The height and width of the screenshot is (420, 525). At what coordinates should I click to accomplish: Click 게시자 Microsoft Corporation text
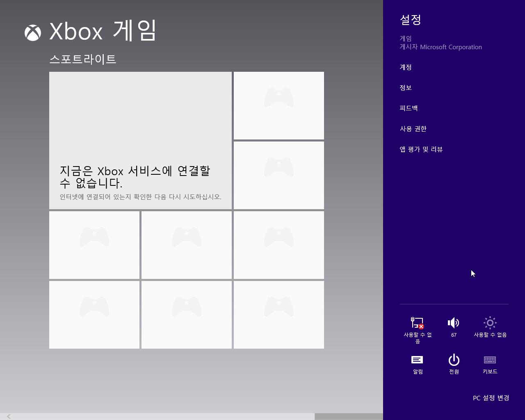[x=441, y=47]
